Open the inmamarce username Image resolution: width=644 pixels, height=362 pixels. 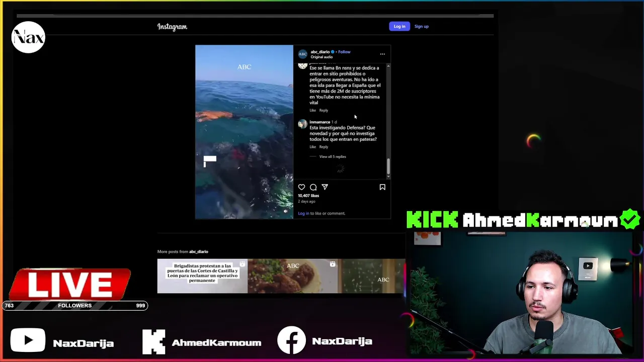click(x=319, y=122)
